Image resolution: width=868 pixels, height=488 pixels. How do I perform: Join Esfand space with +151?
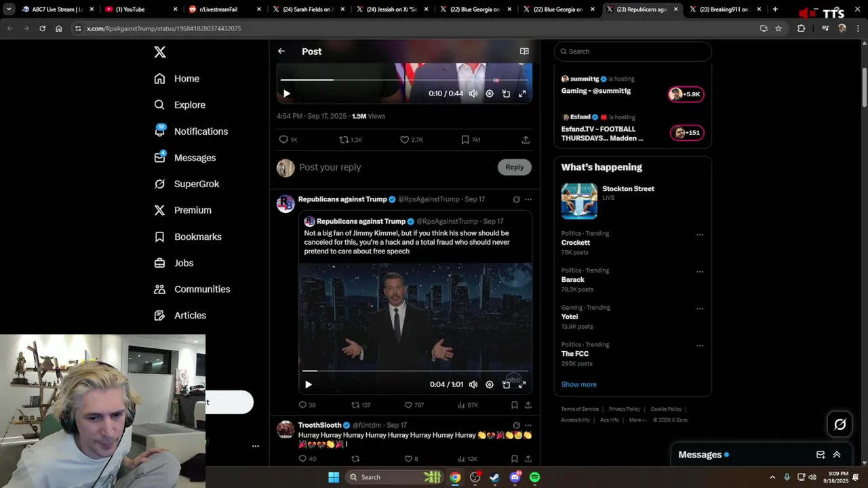point(687,133)
